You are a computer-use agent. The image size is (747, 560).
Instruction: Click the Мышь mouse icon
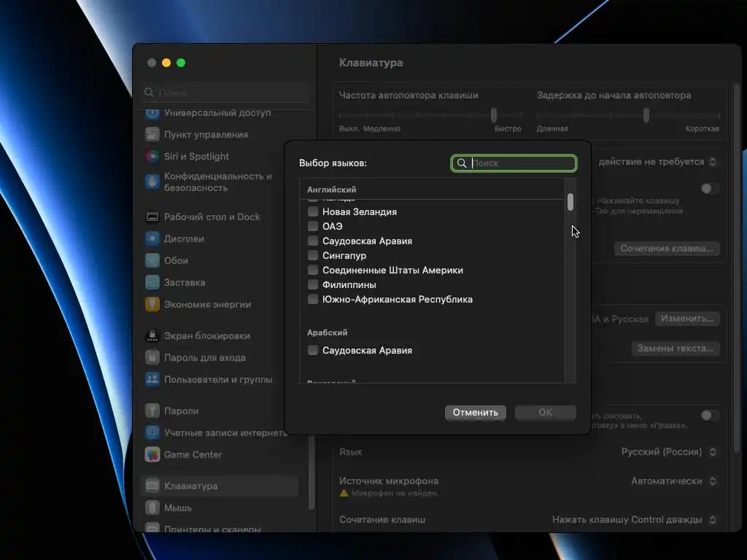point(152,508)
